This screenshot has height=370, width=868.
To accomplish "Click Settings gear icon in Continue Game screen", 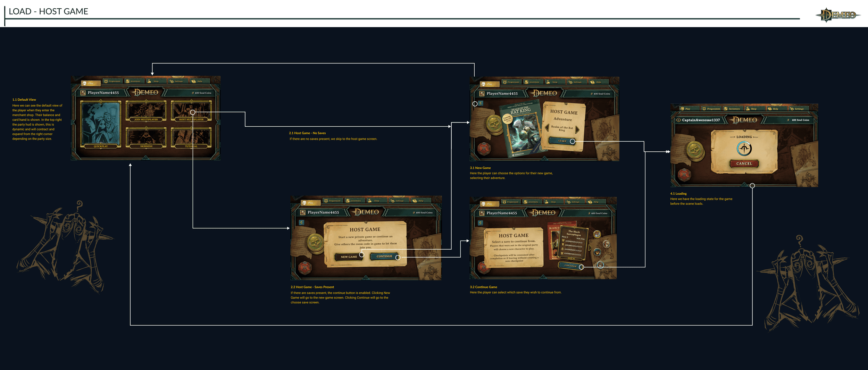I will coord(569,202).
